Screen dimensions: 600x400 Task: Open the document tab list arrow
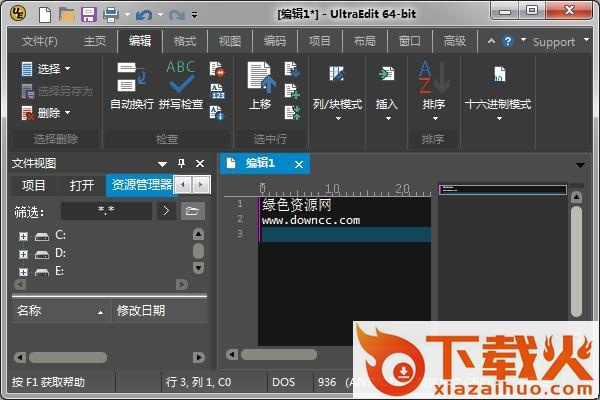click(580, 165)
